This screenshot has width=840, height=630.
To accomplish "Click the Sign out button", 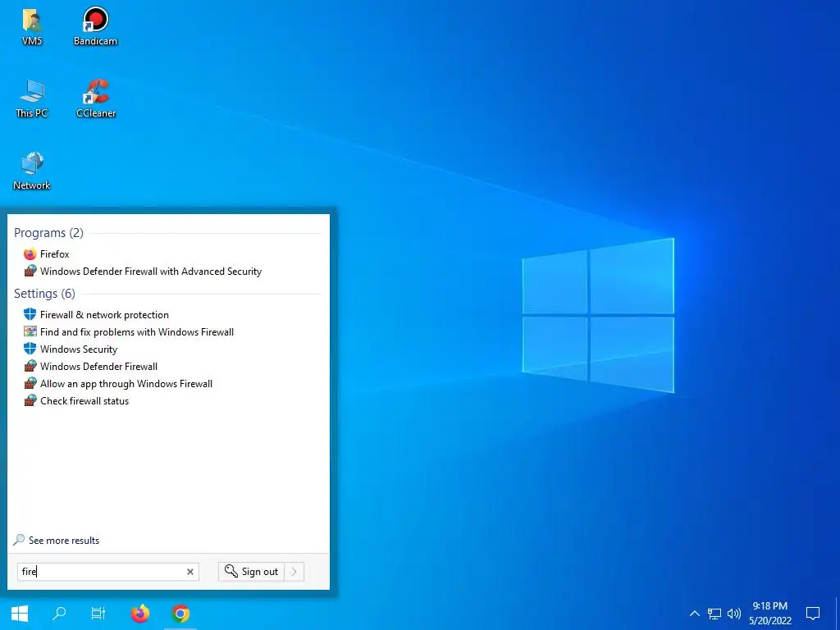I will tap(251, 572).
